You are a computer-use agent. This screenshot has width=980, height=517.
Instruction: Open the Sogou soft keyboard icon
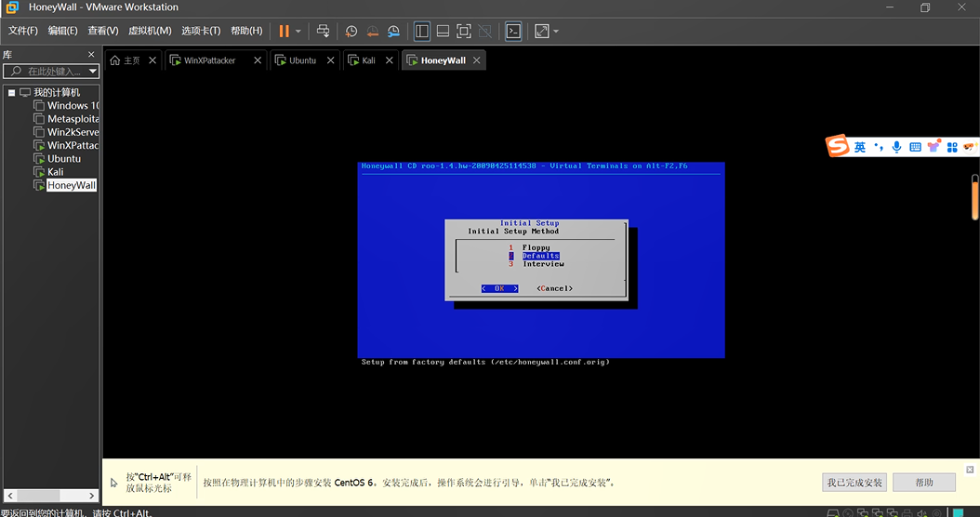[916, 147]
